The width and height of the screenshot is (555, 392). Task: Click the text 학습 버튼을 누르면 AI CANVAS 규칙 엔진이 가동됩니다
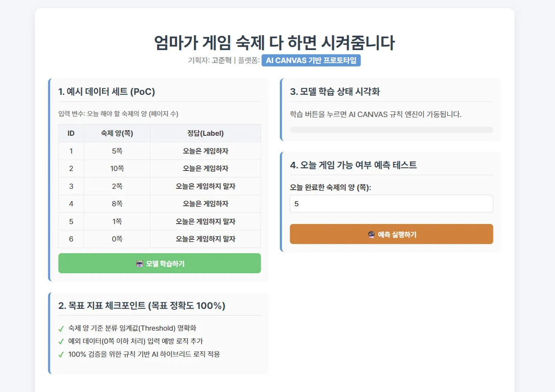(x=376, y=114)
